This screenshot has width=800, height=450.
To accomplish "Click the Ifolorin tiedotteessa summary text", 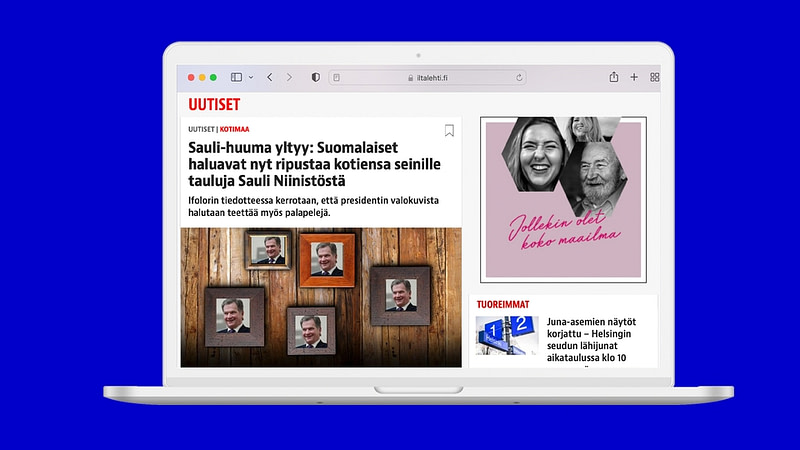I will click(x=313, y=207).
